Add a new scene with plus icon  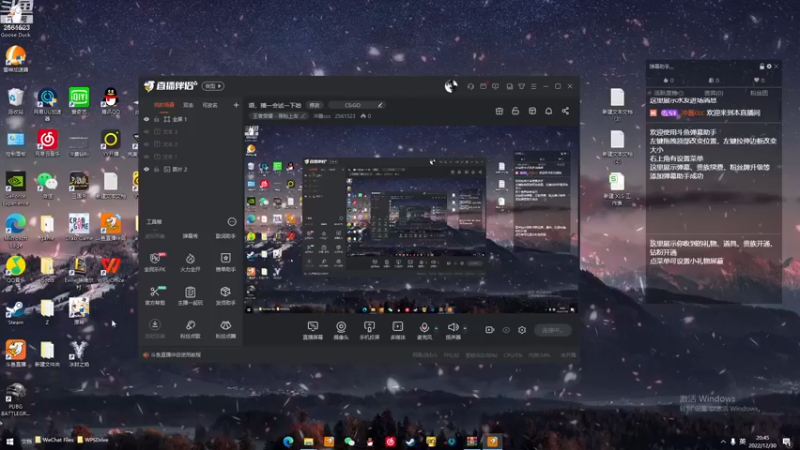[236, 105]
